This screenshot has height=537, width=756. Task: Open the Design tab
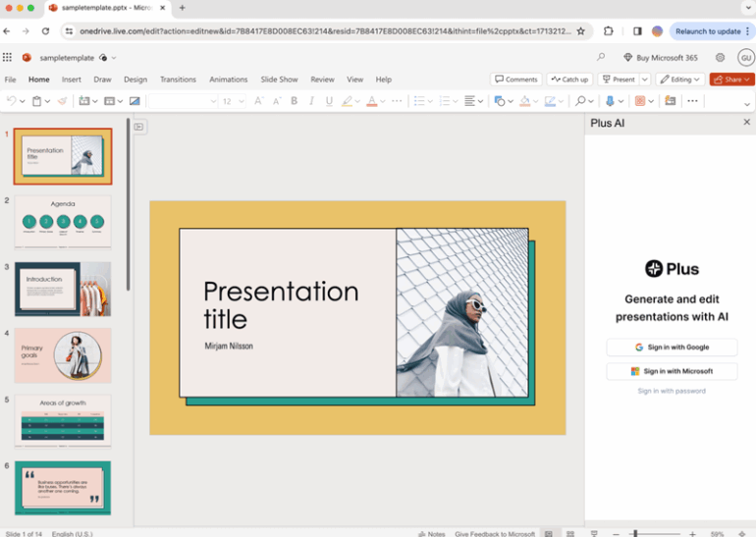tap(135, 80)
